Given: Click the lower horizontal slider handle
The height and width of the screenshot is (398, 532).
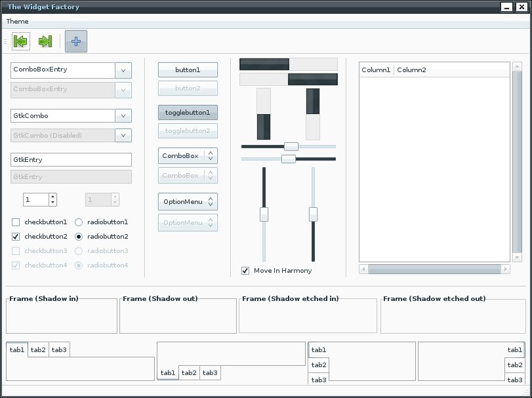Looking at the screenshot, I should [289, 159].
